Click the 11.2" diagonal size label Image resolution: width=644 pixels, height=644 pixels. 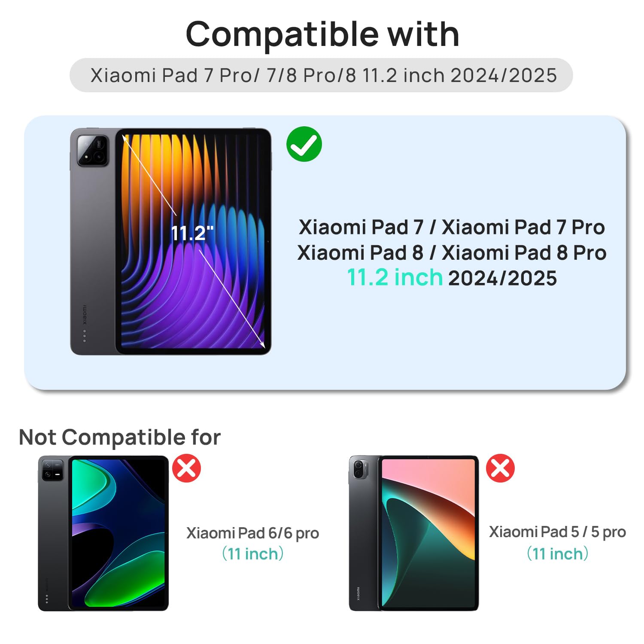(192, 233)
